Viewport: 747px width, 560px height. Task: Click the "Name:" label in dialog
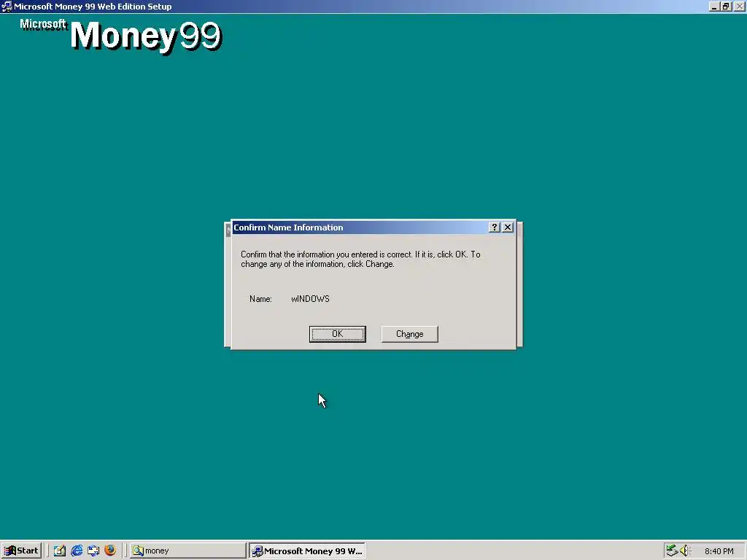click(260, 298)
